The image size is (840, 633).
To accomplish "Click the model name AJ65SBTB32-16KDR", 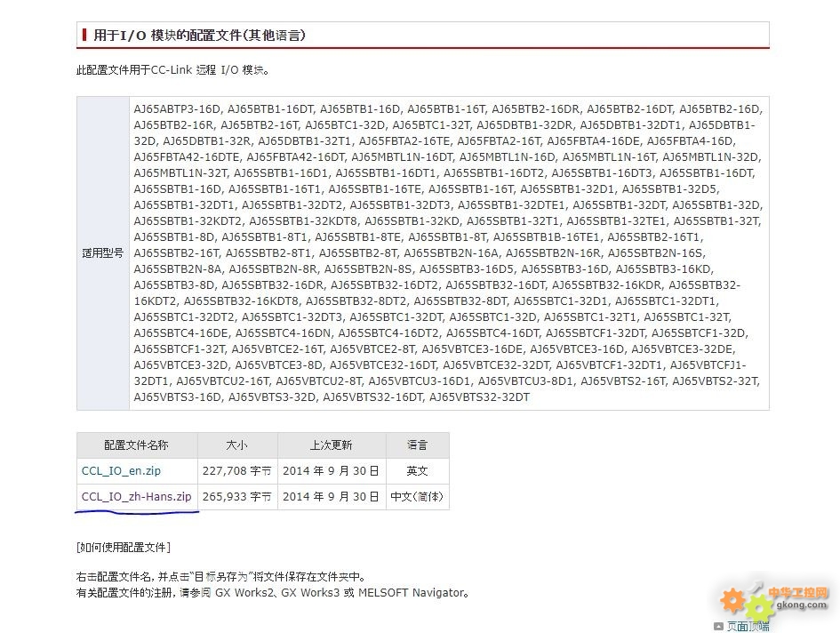I will pos(607,285).
